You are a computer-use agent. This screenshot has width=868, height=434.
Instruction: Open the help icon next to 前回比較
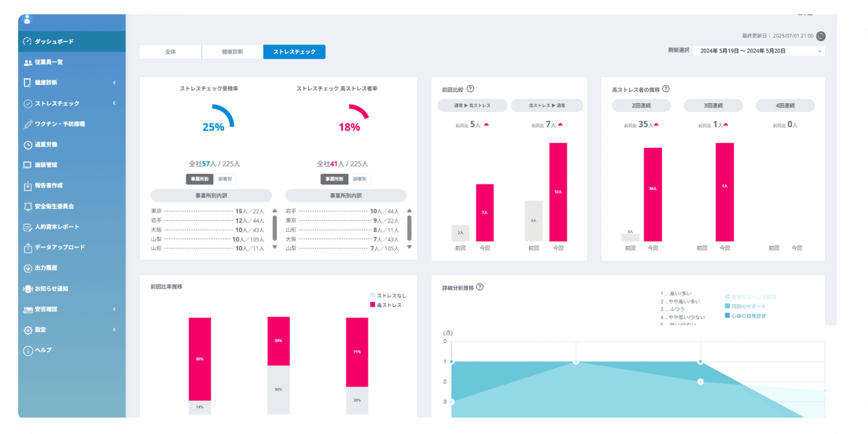click(470, 89)
